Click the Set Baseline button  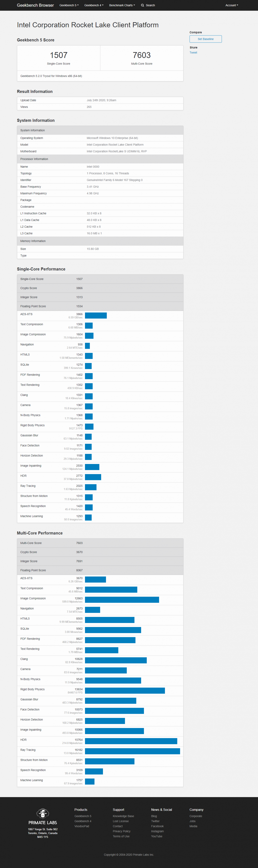tap(205, 39)
